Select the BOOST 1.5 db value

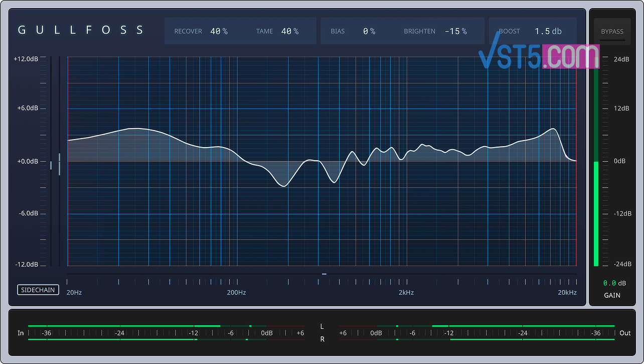pos(548,31)
